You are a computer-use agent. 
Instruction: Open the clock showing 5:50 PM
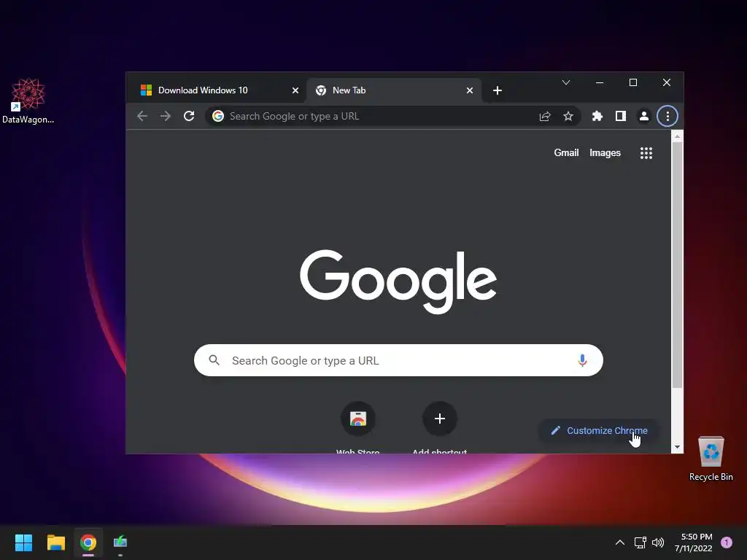coord(694,542)
